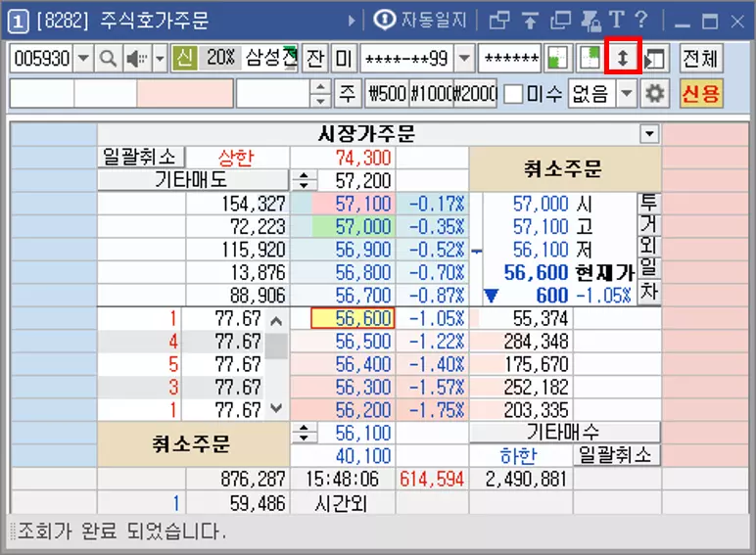The image size is (756, 555).
Task: Open stock code search magnifier
Action: (x=108, y=59)
